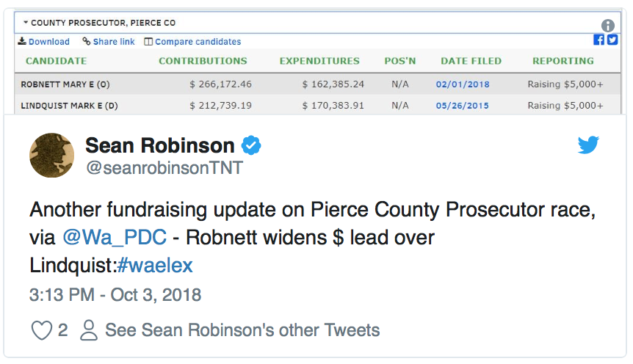Click the person icon for other Tweets

[x=88, y=330]
